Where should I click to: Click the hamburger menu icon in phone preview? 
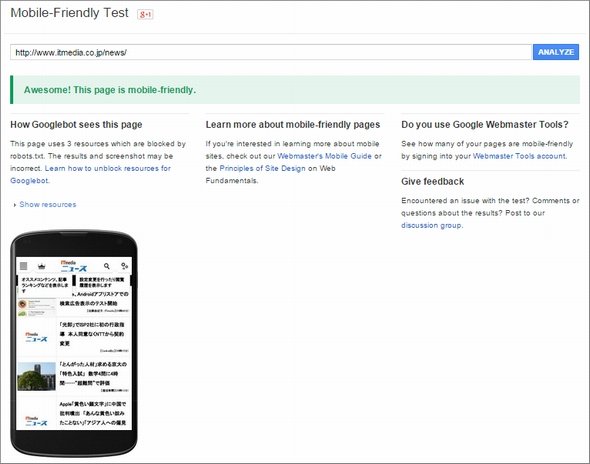pos(23,266)
